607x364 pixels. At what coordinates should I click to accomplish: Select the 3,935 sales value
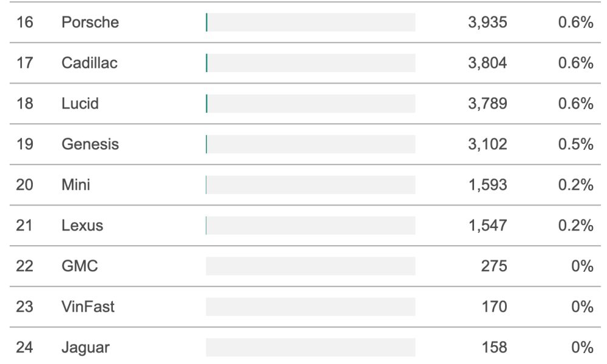(487, 22)
